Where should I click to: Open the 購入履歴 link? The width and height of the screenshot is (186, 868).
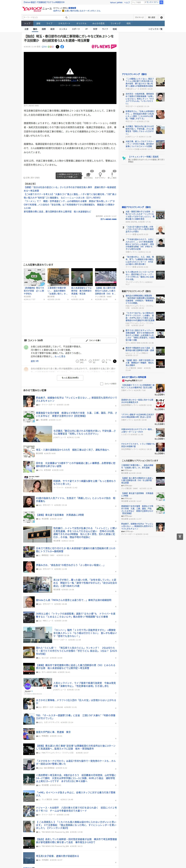(152, 18)
